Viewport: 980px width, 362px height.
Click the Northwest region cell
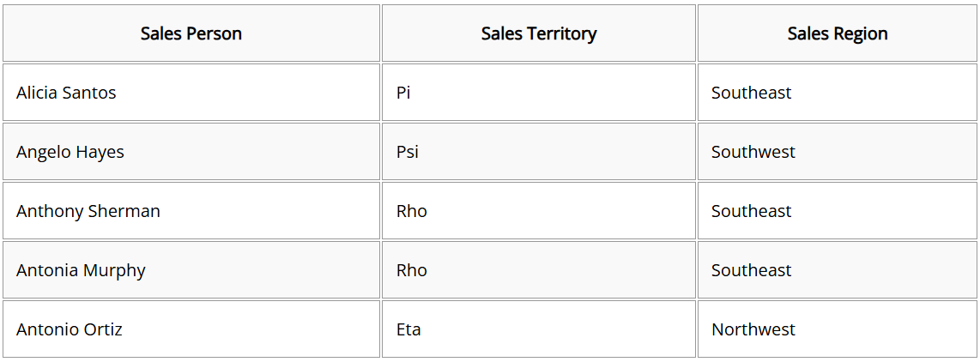pyautogui.click(x=838, y=329)
